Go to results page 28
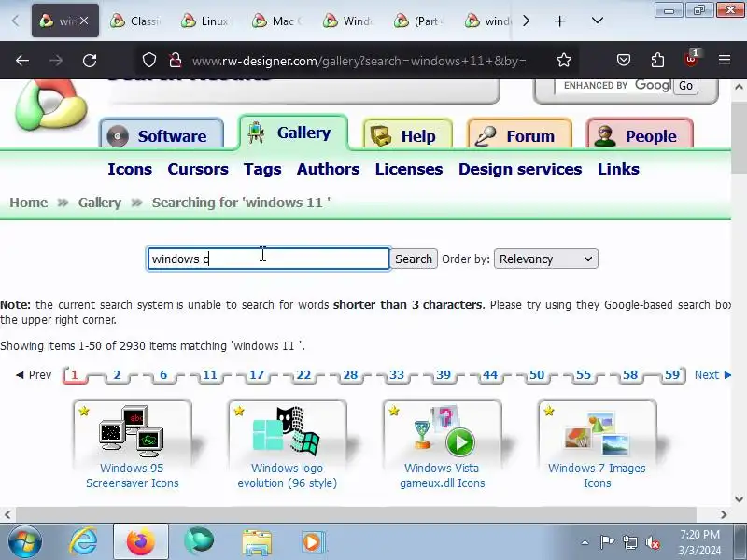The height and width of the screenshot is (560, 747). tap(350, 375)
